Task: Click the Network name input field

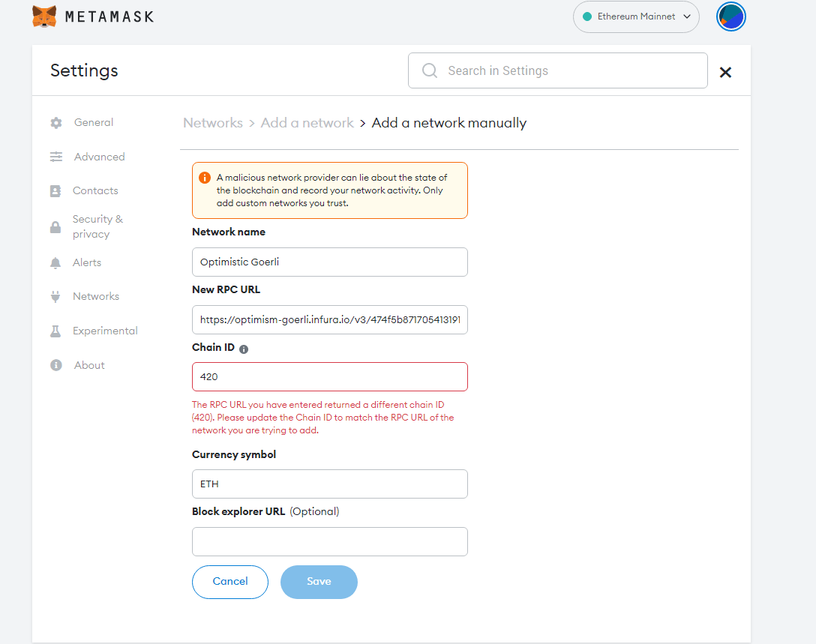Action: [x=330, y=262]
